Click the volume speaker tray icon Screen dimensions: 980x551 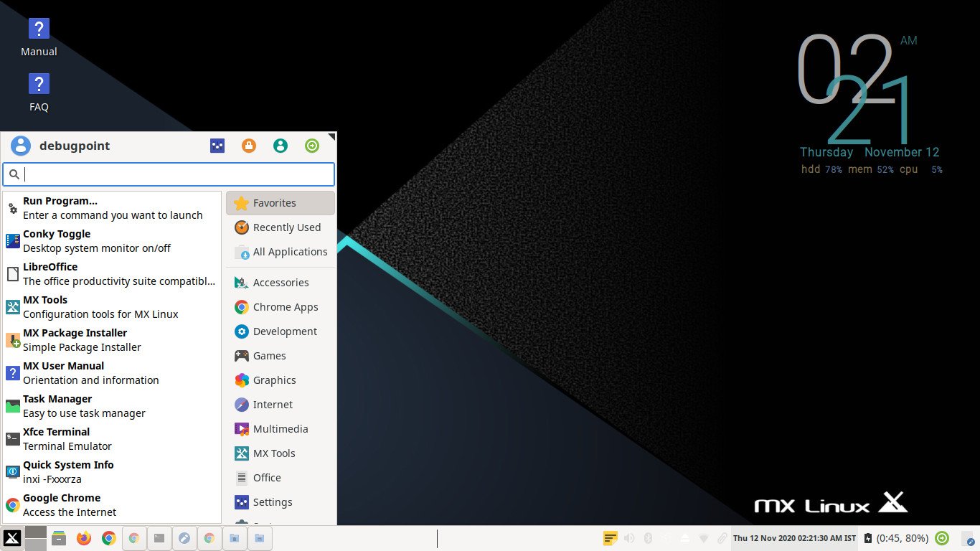pos(629,538)
